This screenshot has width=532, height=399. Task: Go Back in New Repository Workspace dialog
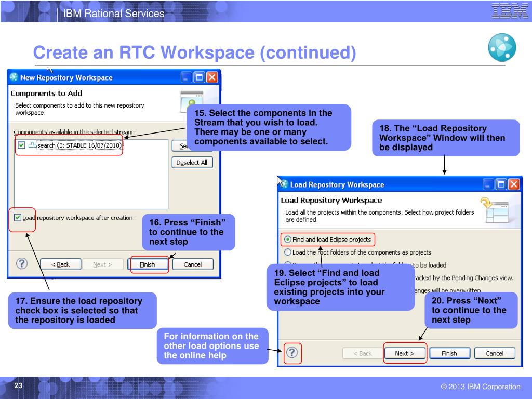pyautogui.click(x=60, y=264)
